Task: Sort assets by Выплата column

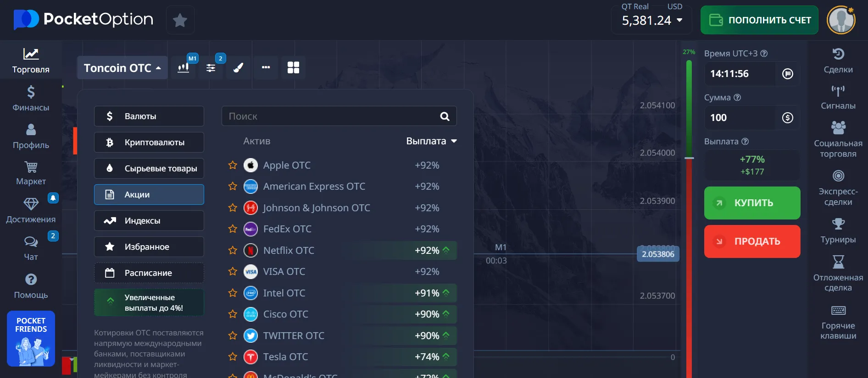Action: (x=431, y=141)
